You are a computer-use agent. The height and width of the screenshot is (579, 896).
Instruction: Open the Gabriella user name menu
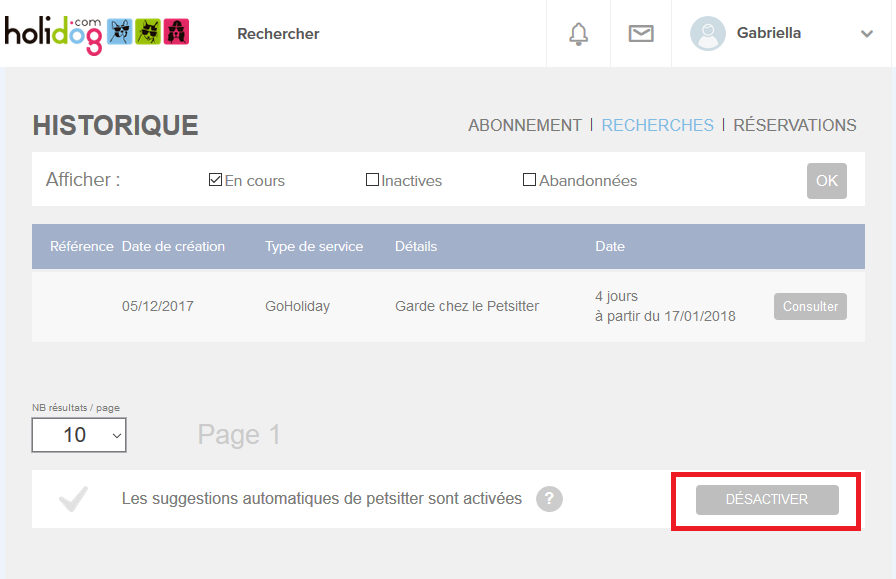[768, 33]
